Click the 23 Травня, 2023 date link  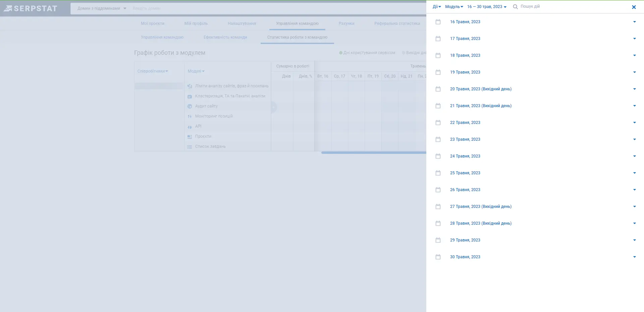coord(465,139)
